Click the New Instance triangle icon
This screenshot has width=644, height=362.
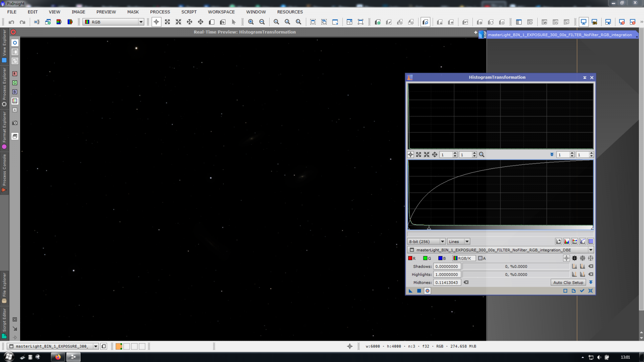click(x=411, y=291)
